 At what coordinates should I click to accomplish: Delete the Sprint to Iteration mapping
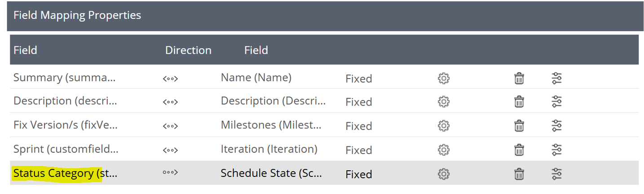pyautogui.click(x=519, y=150)
